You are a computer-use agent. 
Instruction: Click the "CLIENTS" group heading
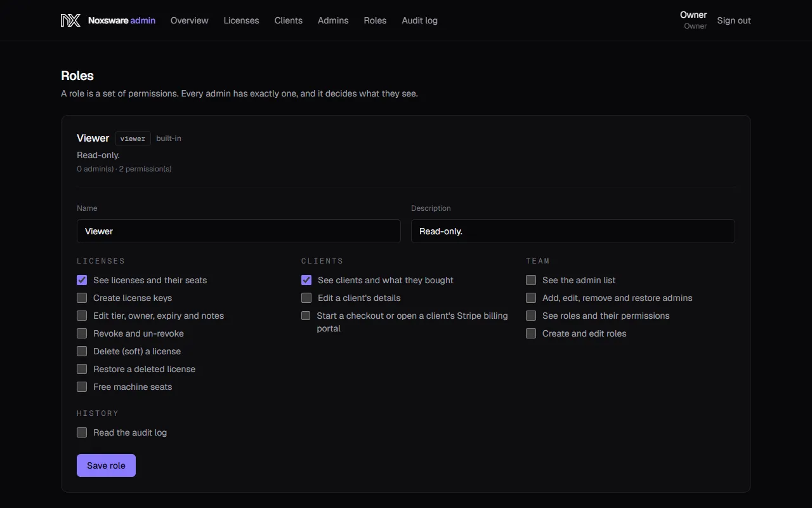(x=322, y=261)
